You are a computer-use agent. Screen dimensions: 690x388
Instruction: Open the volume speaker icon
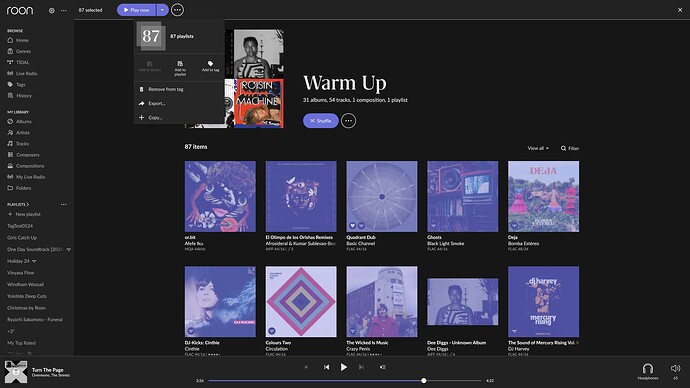pyautogui.click(x=675, y=368)
